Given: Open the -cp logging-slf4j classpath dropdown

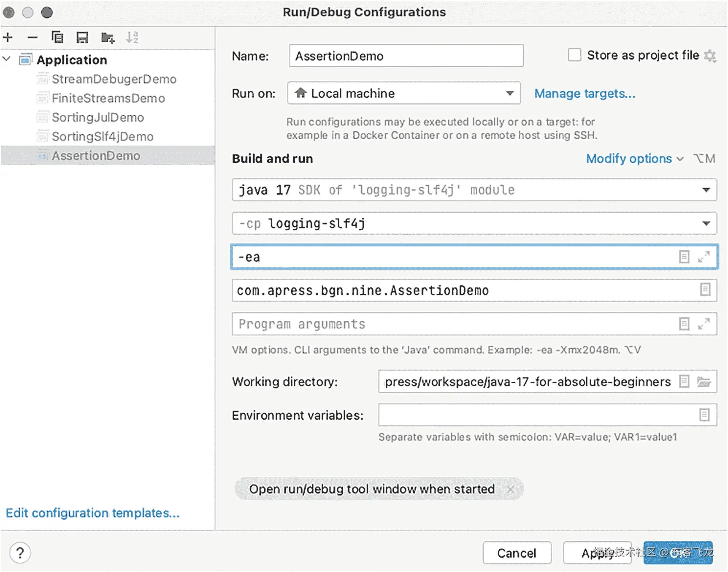Looking at the screenshot, I should coord(706,223).
